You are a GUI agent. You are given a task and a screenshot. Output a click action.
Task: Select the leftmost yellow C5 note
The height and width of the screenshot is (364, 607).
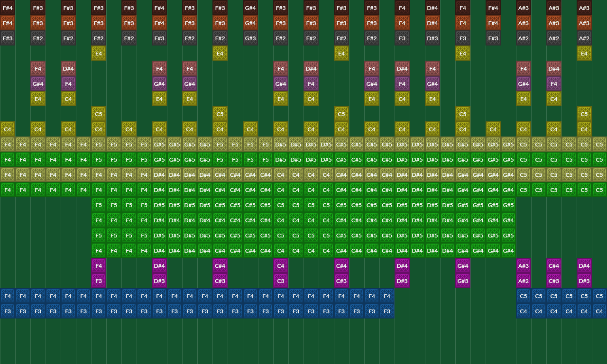(99, 114)
